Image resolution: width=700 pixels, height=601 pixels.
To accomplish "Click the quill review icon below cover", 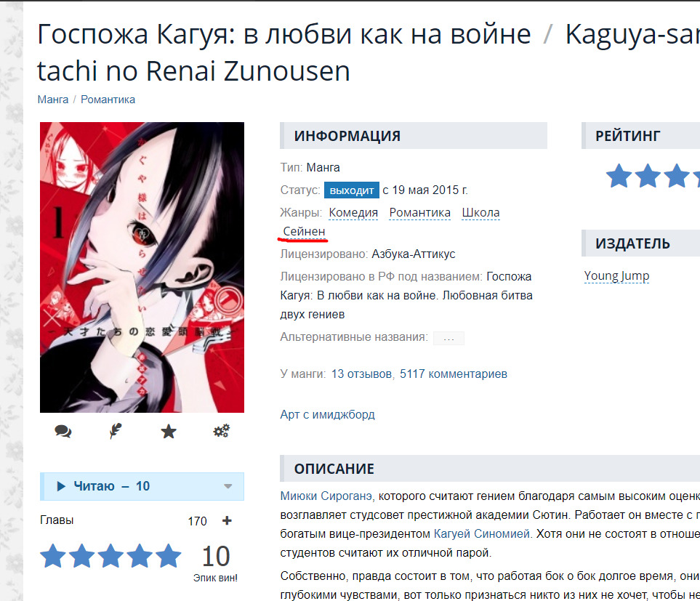I will [x=116, y=432].
